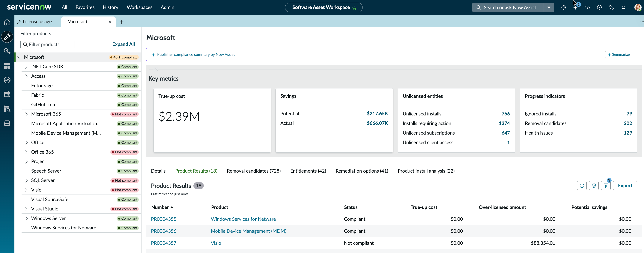Viewport: 644px width, 253px height.
Task: Click the Unlicensed installs value 766
Action: (x=505, y=114)
